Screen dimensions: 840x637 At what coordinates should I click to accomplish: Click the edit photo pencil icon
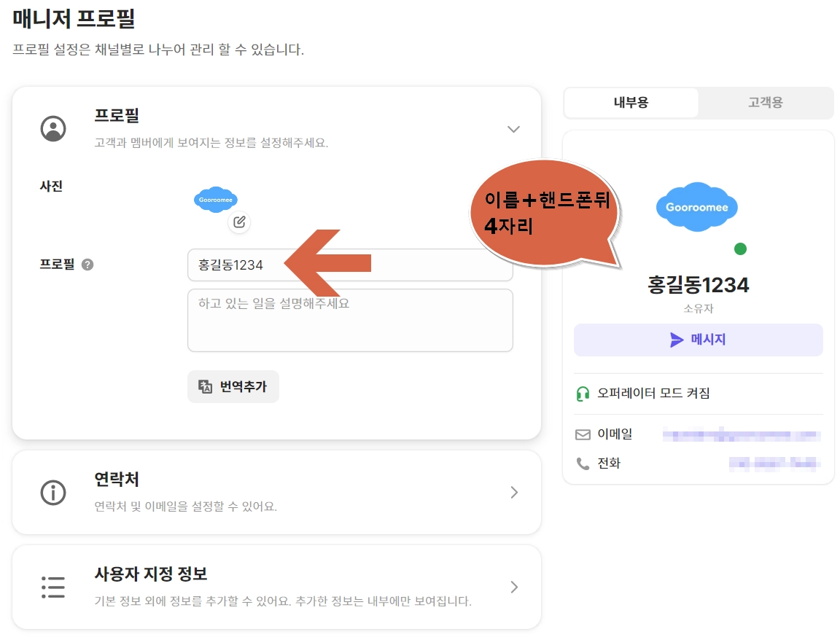coord(239,222)
